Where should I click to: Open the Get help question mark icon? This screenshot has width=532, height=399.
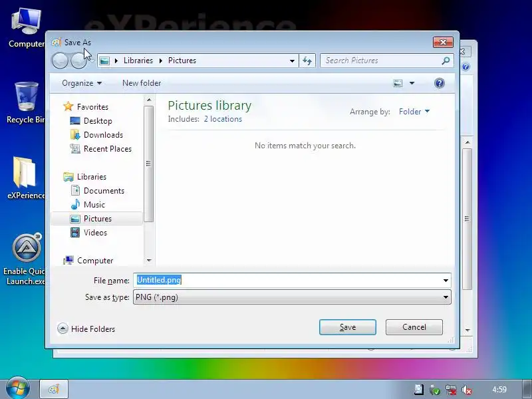440,83
